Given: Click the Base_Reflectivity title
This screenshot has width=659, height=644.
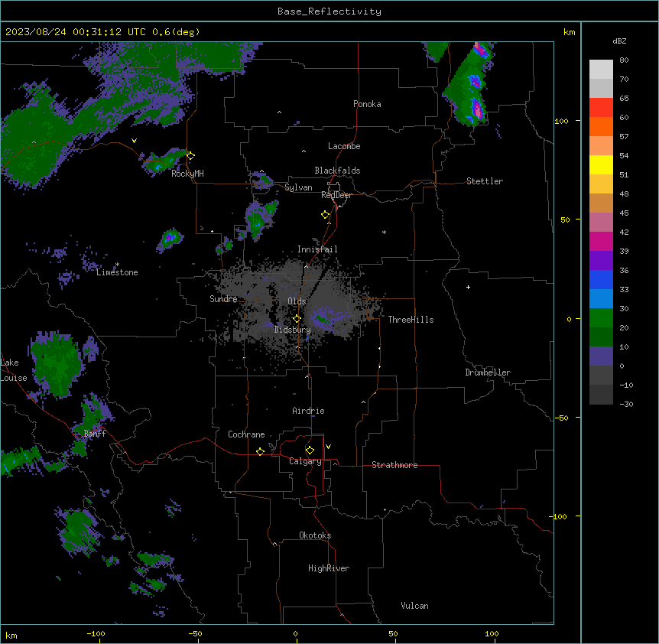Looking at the screenshot, I should coord(329,11).
